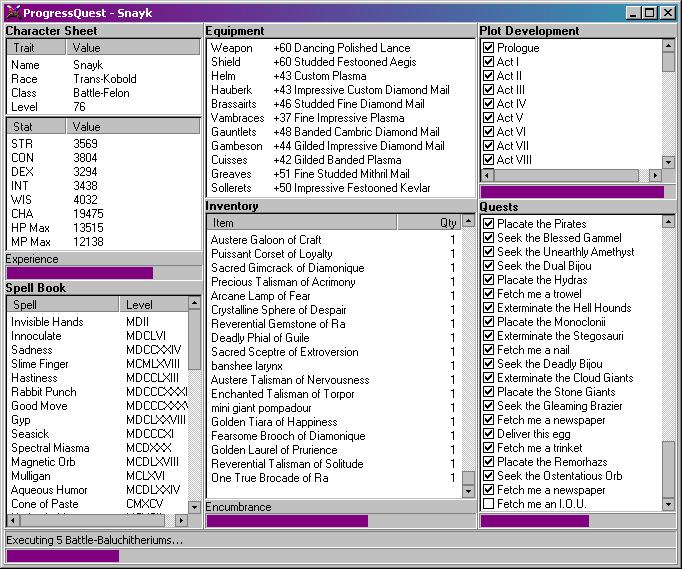Image resolution: width=682 pixels, height=569 pixels.
Task: Click the Plot Development progress bar
Action: [578, 192]
